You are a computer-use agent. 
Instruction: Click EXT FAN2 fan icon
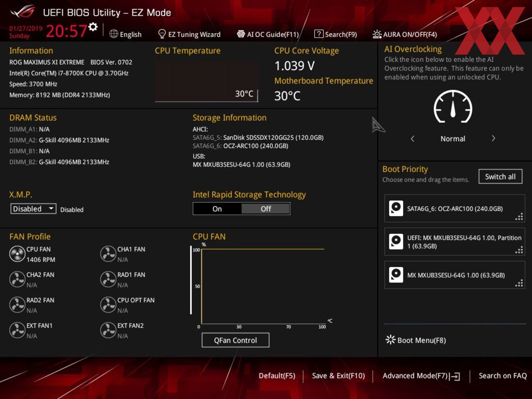pos(108,330)
